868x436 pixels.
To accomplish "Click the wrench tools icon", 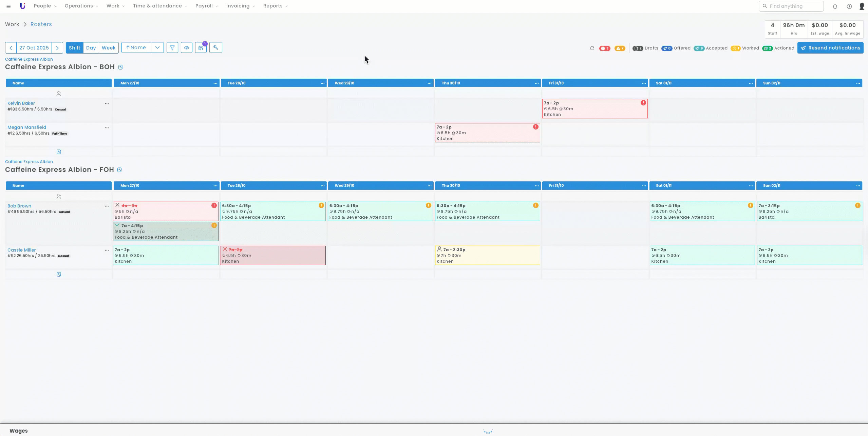I will (x=215, y=48).
